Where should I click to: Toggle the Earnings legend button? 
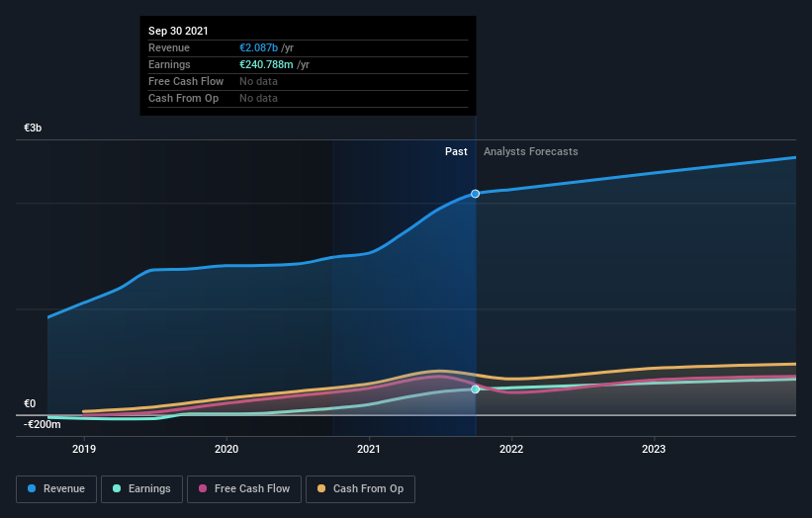tap(141, 489)
